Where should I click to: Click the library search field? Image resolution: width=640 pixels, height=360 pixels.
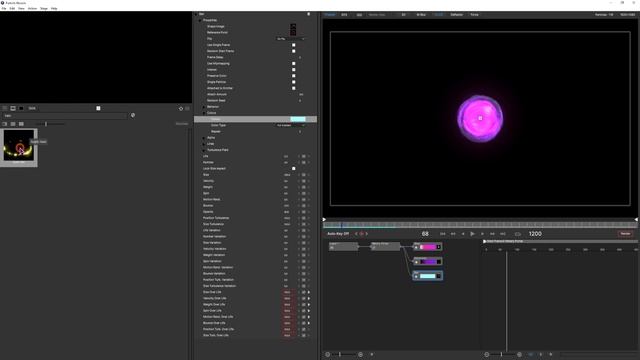[x=64, y=116]
